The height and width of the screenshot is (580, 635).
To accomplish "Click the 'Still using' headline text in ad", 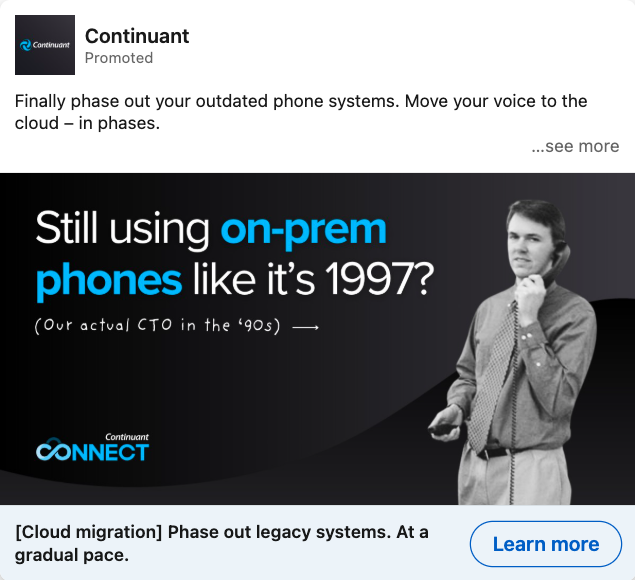I will [122, 229].
